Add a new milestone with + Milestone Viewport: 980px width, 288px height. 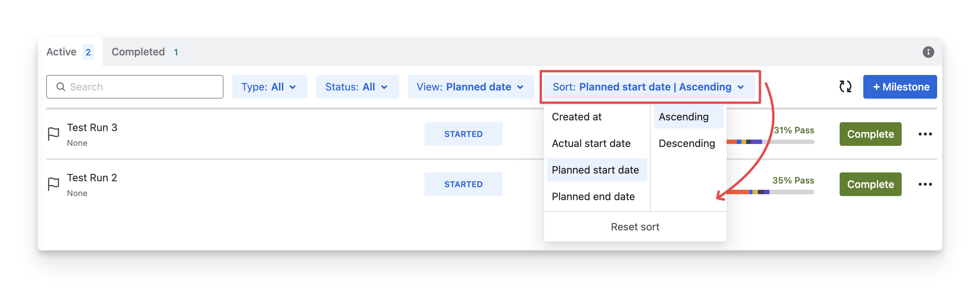(900, 87)
